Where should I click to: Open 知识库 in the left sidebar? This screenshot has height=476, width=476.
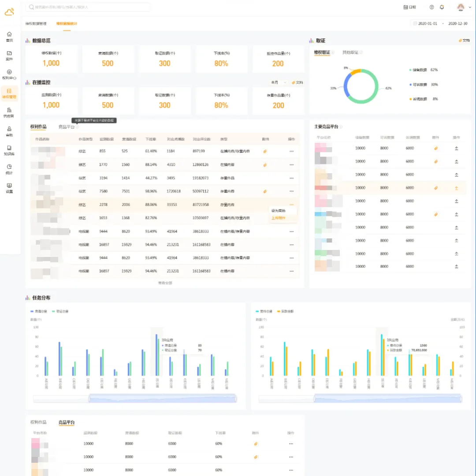coord(9,150)
